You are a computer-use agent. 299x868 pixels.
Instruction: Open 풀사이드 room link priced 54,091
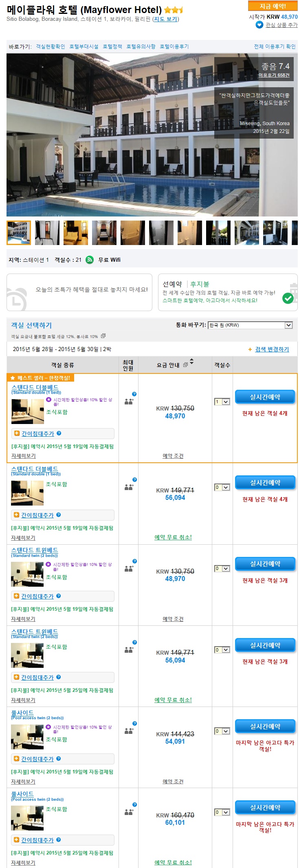22,713
